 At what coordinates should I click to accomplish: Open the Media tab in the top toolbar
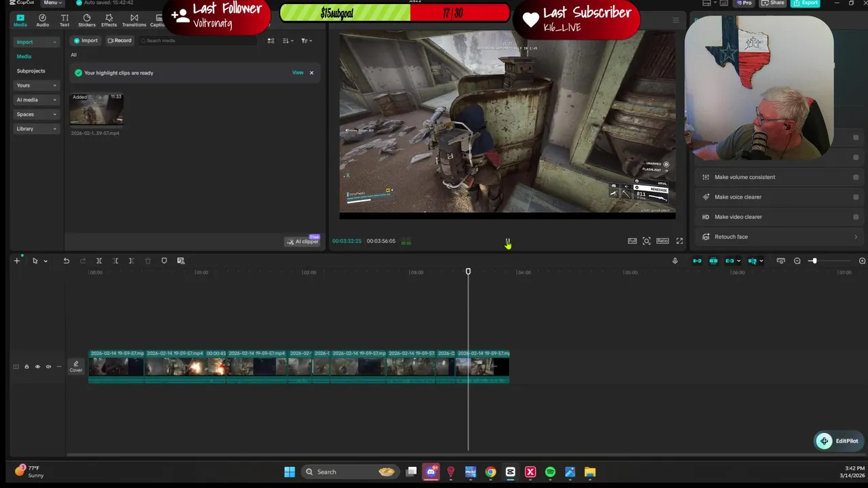(20, 20)
